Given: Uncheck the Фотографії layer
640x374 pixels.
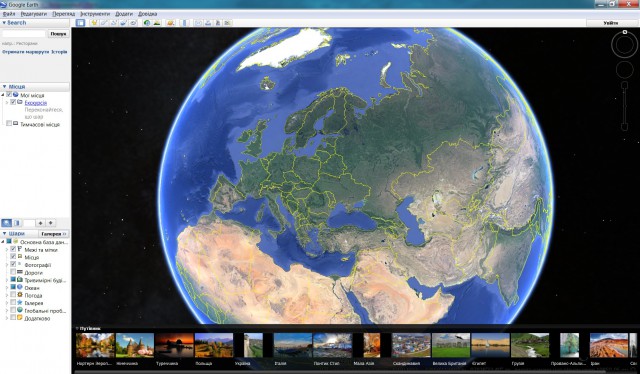Looking at the screenshot, I should click(x=13, y=265).
